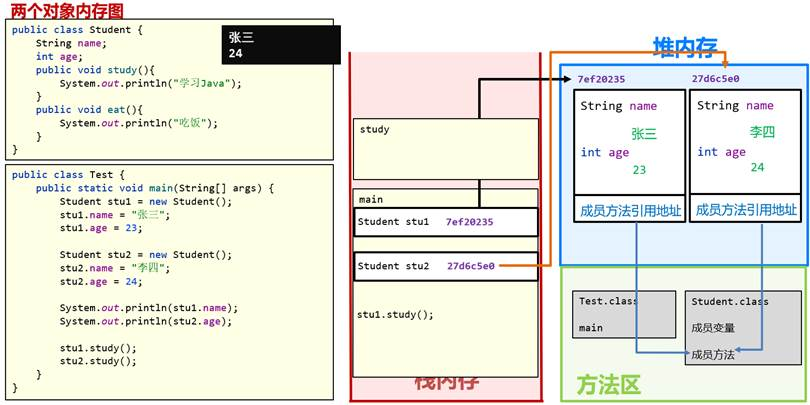Click the title 两个对象内存图
Viewport: 810px width, 405px height.
click(x=67, y=9)
